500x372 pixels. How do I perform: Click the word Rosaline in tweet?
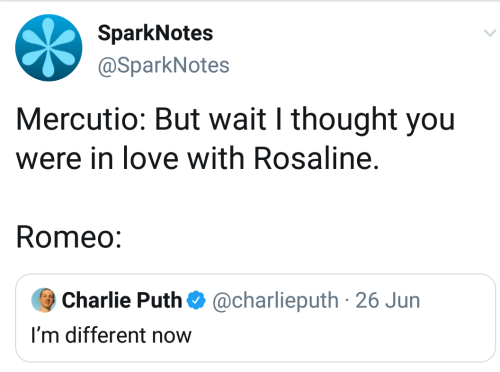(316, 158)
